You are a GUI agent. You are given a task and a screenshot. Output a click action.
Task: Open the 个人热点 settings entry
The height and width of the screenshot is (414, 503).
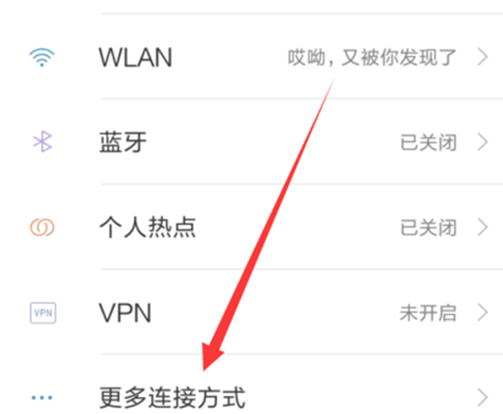(x=251, y=227)
